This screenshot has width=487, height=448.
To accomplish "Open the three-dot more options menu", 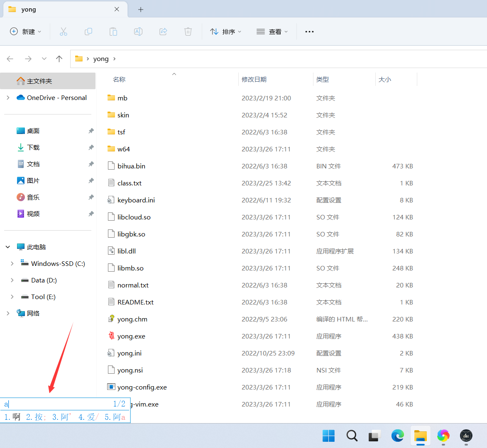I will 309,32.
